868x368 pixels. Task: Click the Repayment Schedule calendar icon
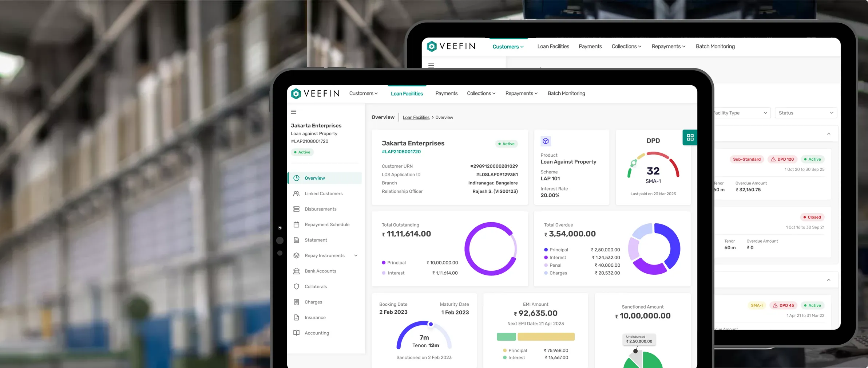point(297,225)
